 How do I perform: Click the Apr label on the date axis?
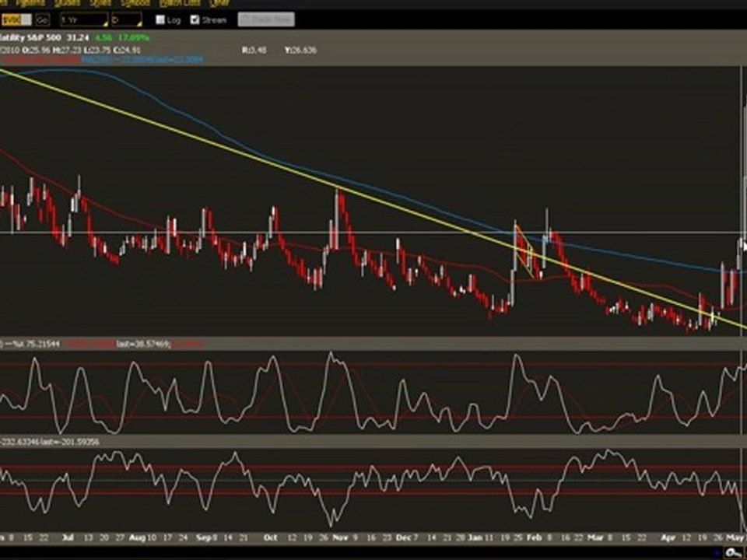[668, 537]
